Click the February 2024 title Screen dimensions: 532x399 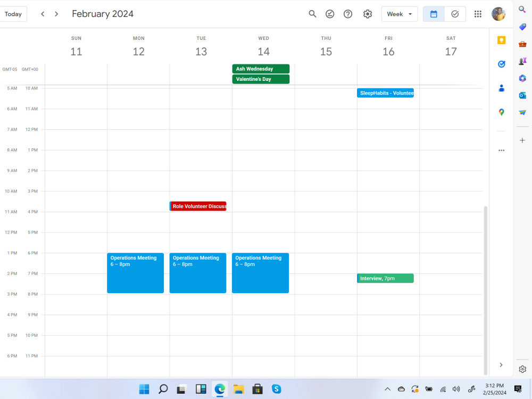103,14
